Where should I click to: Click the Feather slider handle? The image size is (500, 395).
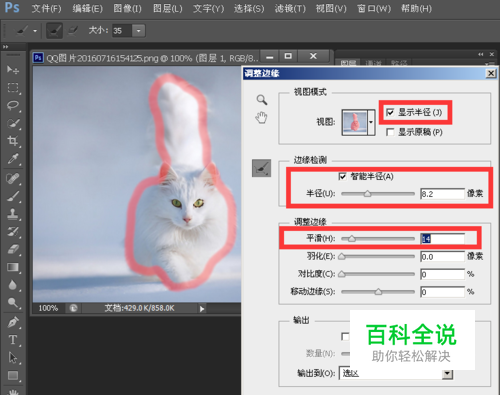click(342, 256)
